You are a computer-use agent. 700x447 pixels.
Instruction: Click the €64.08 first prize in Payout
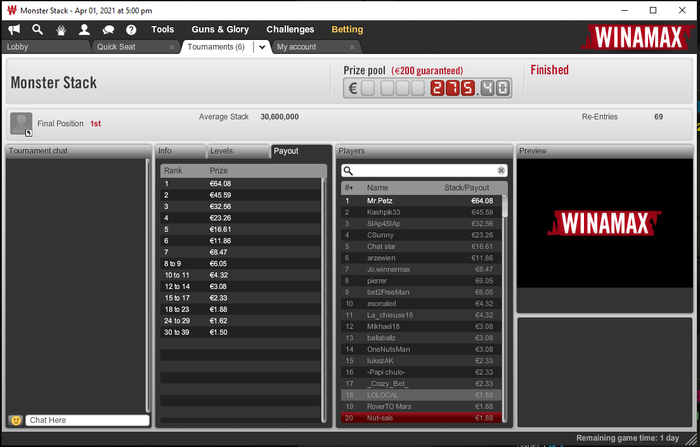pyautogui.click(x=221, y=184)
